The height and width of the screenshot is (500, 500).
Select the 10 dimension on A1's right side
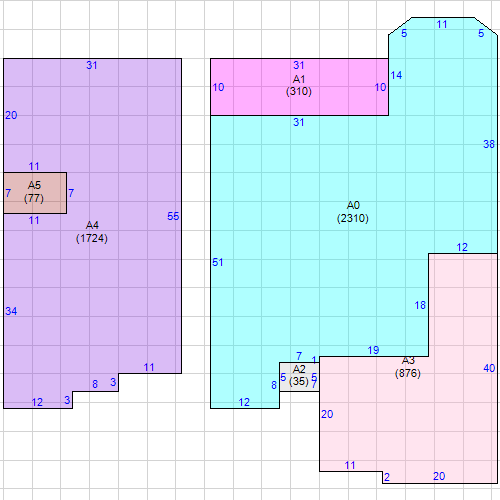click(x=380, y=87)
